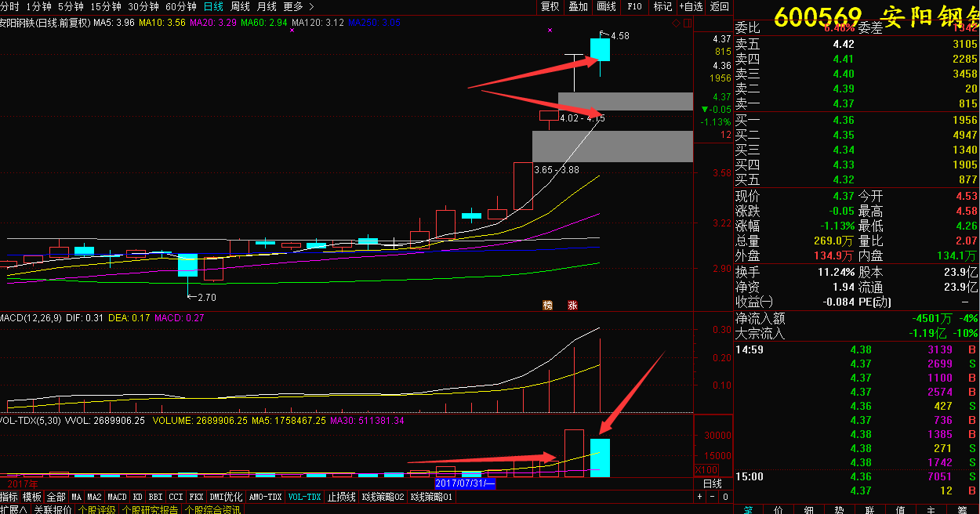Click the 2017/07/31 date marker on timeline
Screen dimensions: 980x514
[466, 483]
